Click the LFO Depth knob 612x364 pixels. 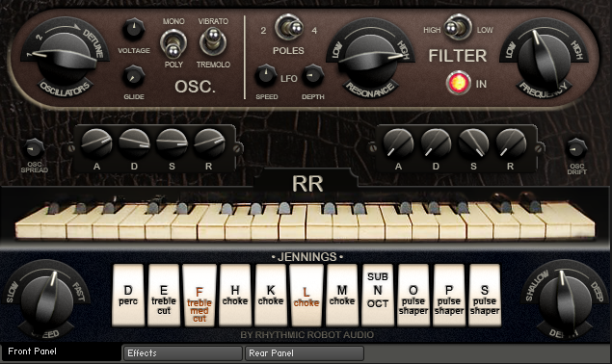(x=313, y=75)
